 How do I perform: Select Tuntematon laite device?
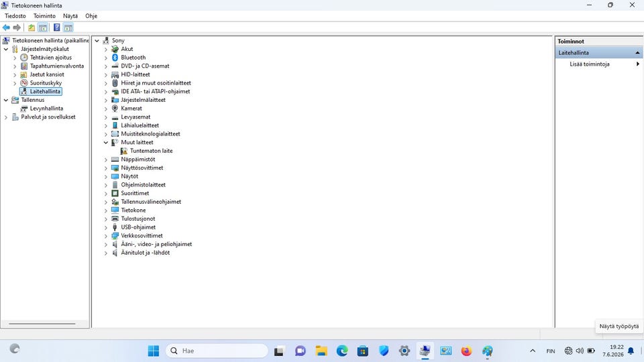[x=151, y=151]
